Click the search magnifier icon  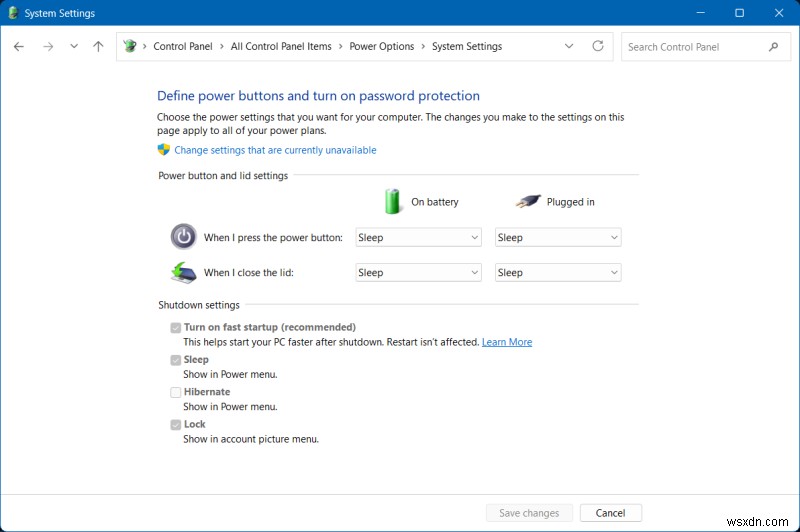point(773,46)
